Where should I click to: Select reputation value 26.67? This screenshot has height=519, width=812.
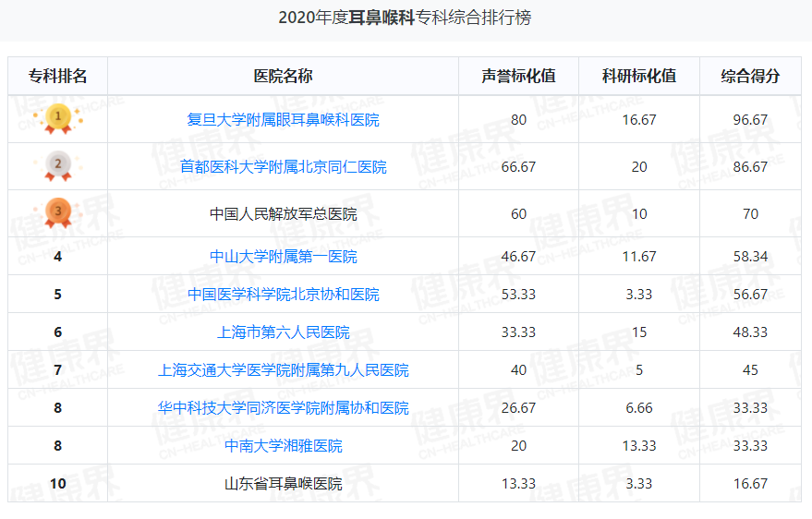pos(518,408)
